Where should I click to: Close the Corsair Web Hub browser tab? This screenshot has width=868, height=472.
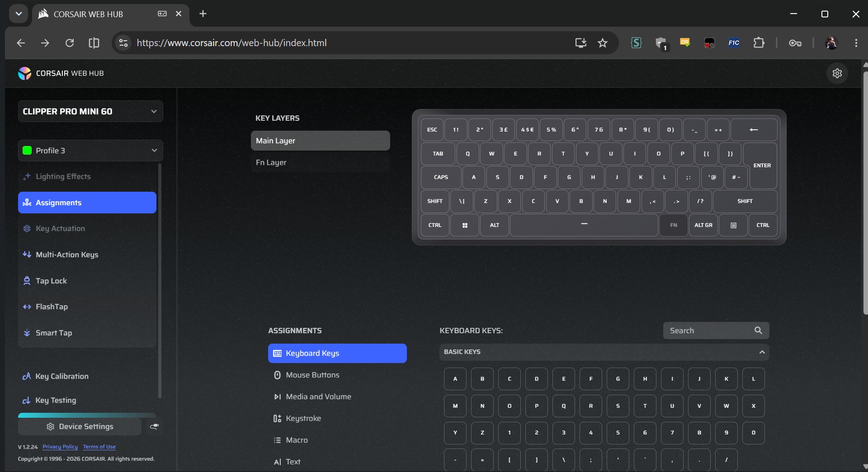tap(179, 14)
